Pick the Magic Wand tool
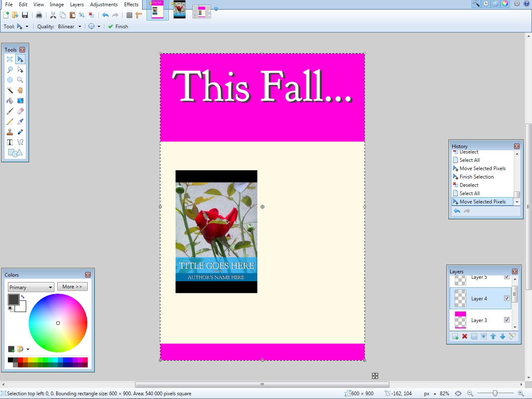 (10, 90)
